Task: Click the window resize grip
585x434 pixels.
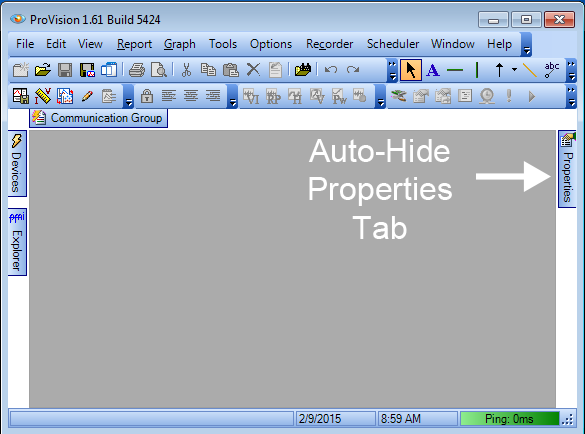Action: tap(567, 419)
